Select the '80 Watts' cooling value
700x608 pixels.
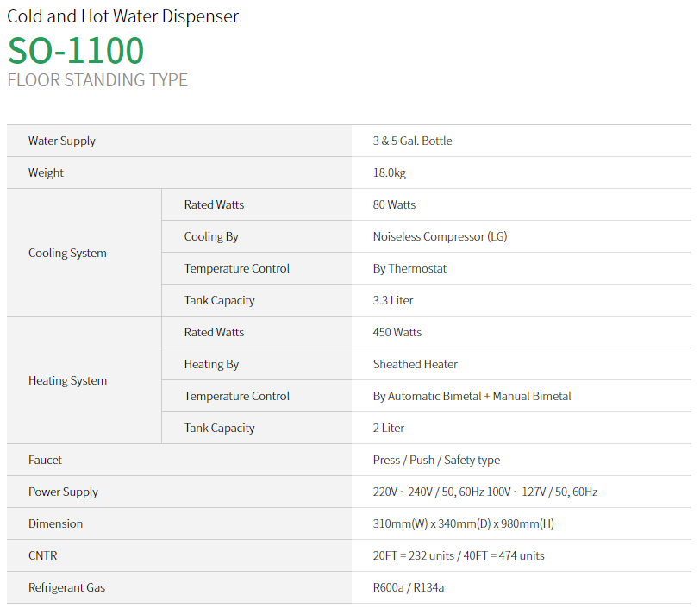394,204
